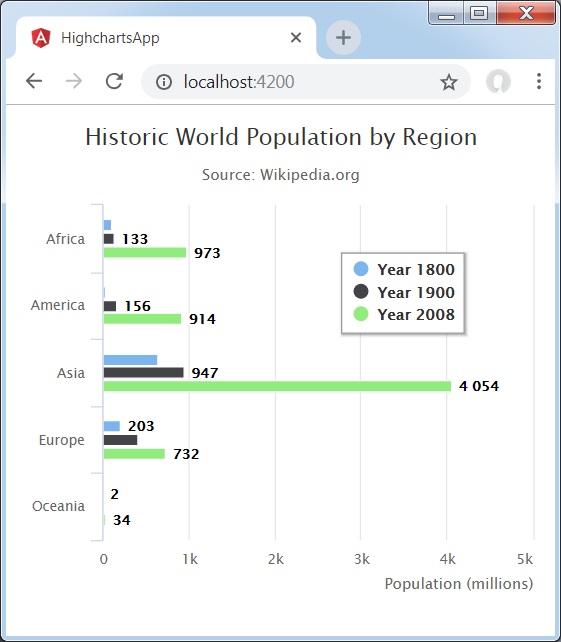Toggle Year 1800 series in legend
The height and width of the screenshot is (642, 561).
coord(404,269)
